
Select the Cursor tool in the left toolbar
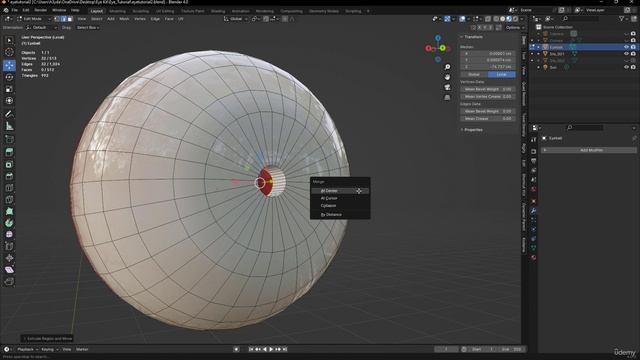click(9, 52)
